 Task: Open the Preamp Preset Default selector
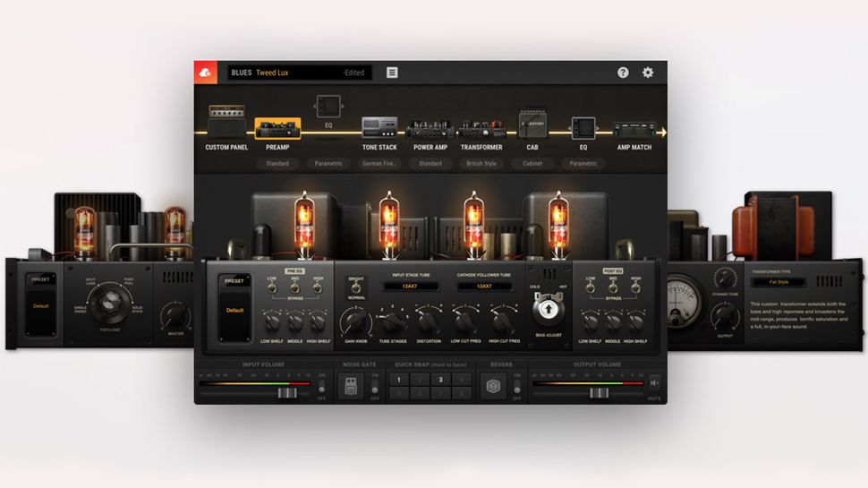click(x=234, y=310)
